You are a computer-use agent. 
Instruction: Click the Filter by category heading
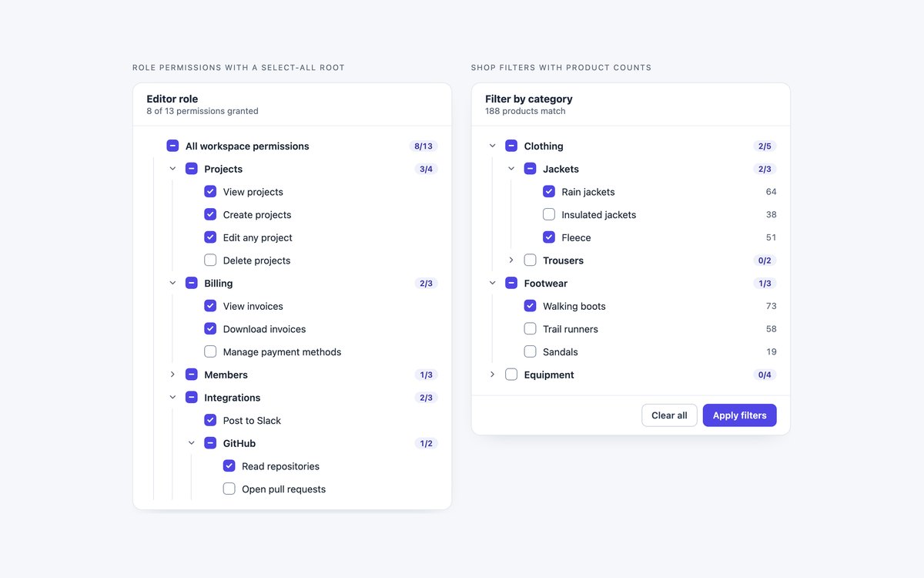pyautogui.click(x=529, y=99)
